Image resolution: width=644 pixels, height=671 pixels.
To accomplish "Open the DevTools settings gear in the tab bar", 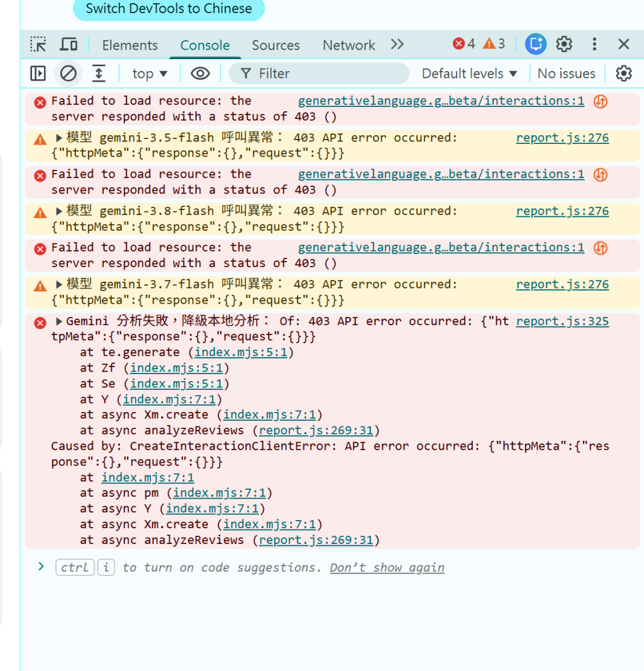I will tap(564, 44).
